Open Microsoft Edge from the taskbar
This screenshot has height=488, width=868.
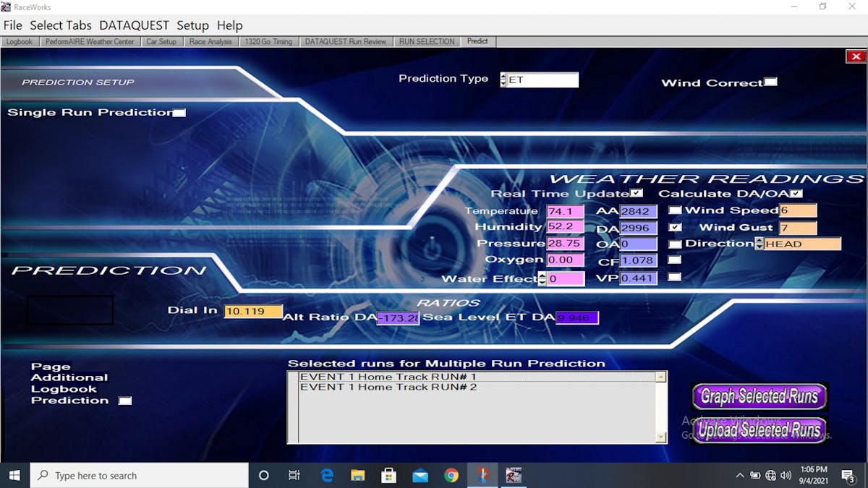(x=327, y=475)
